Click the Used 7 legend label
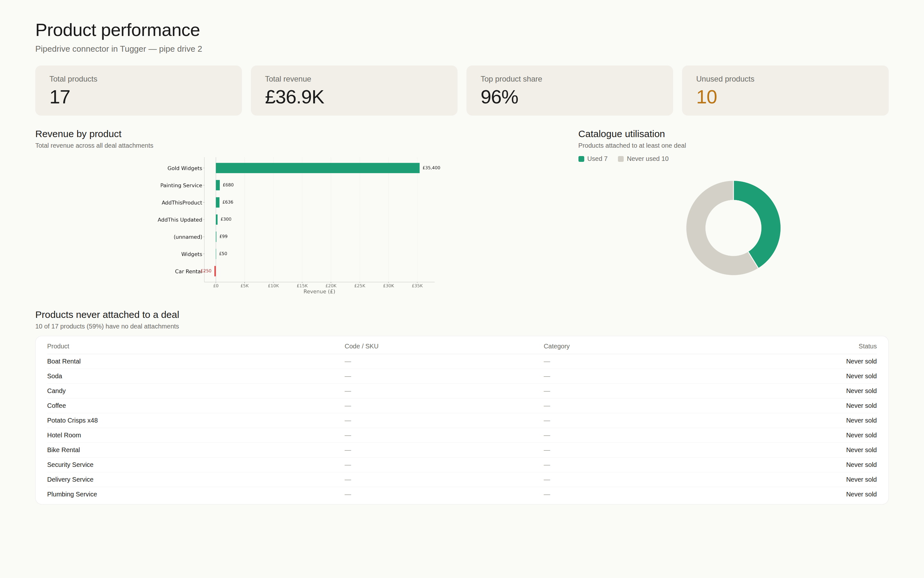Viewport: 924px width, 578px height. (x=597, y=159)
